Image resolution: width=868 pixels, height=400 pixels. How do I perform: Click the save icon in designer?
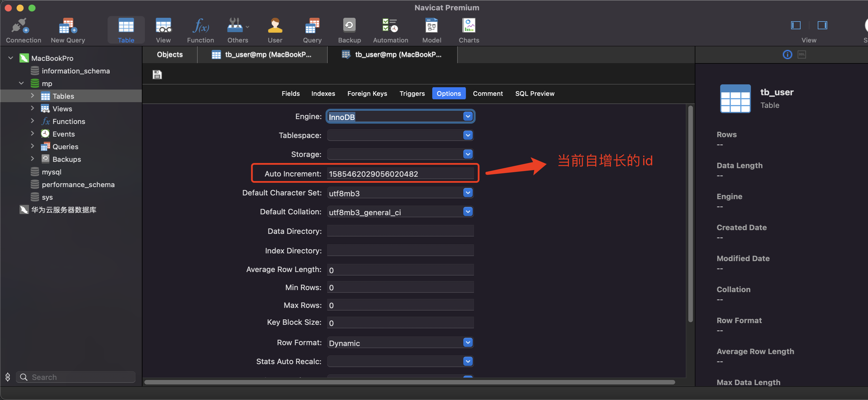point(157,75)
